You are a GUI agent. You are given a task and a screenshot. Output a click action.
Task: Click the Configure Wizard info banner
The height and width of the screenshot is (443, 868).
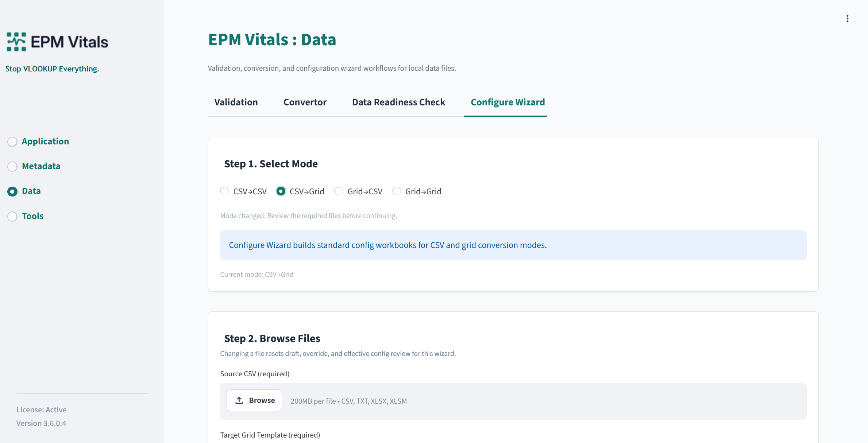(x=513, y=245)
